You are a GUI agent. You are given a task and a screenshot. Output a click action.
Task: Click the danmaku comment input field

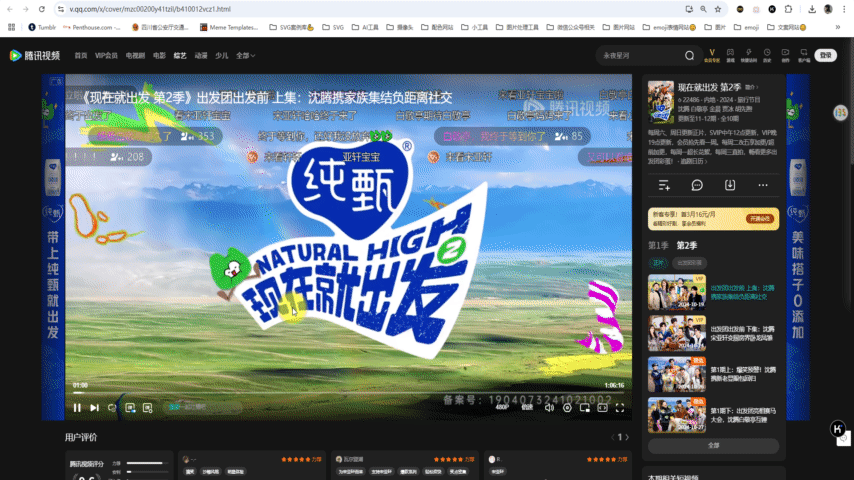[x=202, y=407]
